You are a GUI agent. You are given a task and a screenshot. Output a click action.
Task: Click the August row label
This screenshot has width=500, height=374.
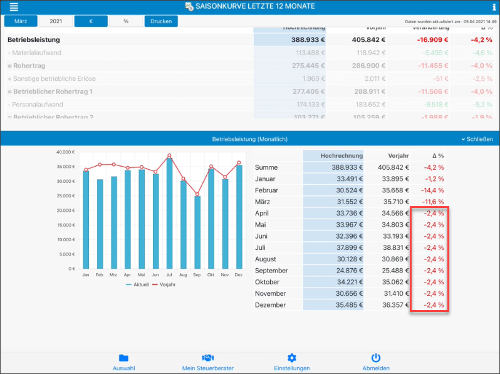point(265,259)
